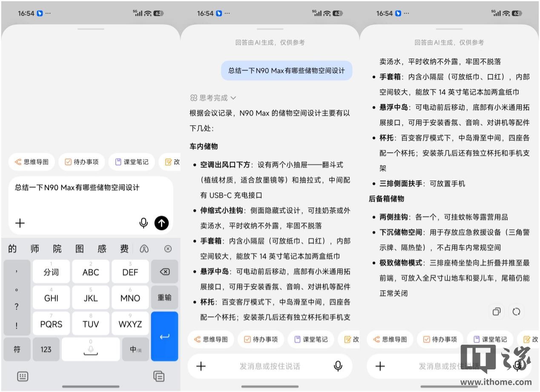Viewport: 540px width, 392px height.
Task: Select 思维导图 chip in middle screen
Action: click(211, 339)
